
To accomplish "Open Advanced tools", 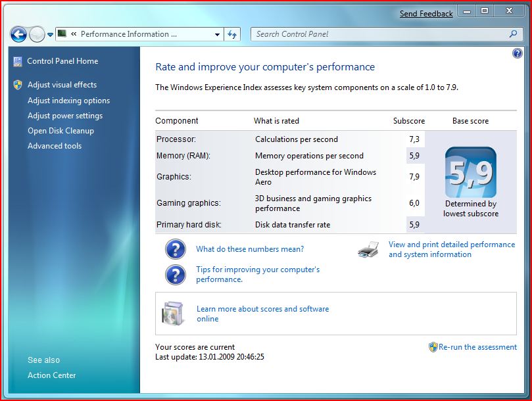I will point(55,146).
